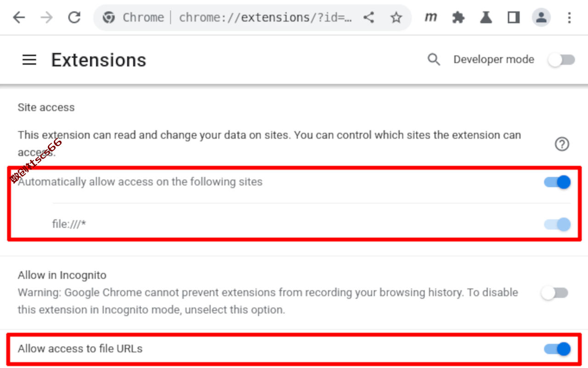Viewport: 588px width, 368px height.
Task: Enable Allow in Incognito switch
Action: (x=554, y=293)
